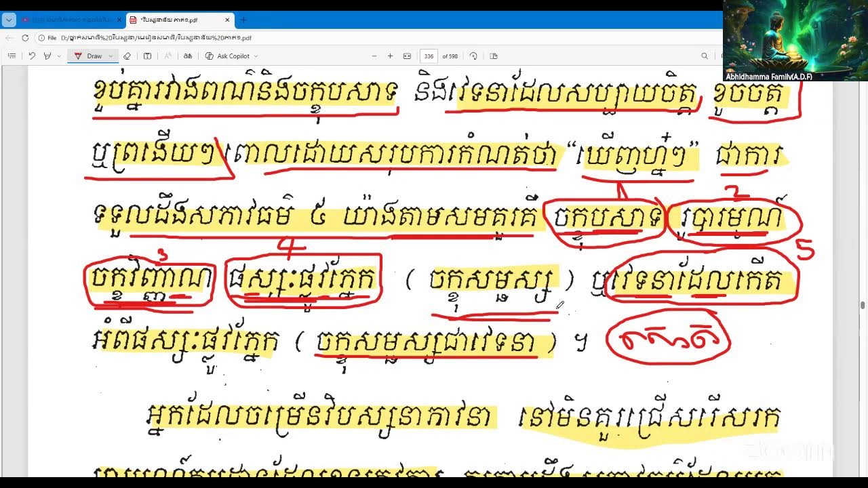This screenshot has width=868, height=488.
Task: Close the PDF tab
Action: [x=226, y=20]
